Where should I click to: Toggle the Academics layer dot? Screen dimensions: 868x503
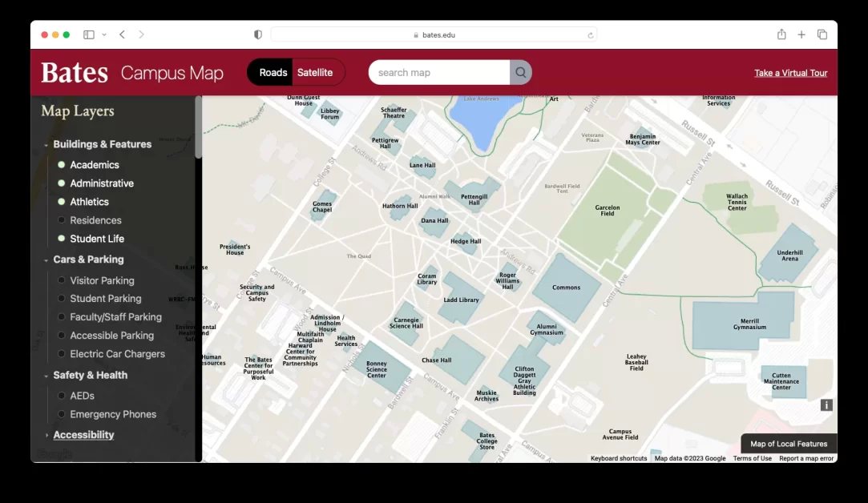click(61, 164)
